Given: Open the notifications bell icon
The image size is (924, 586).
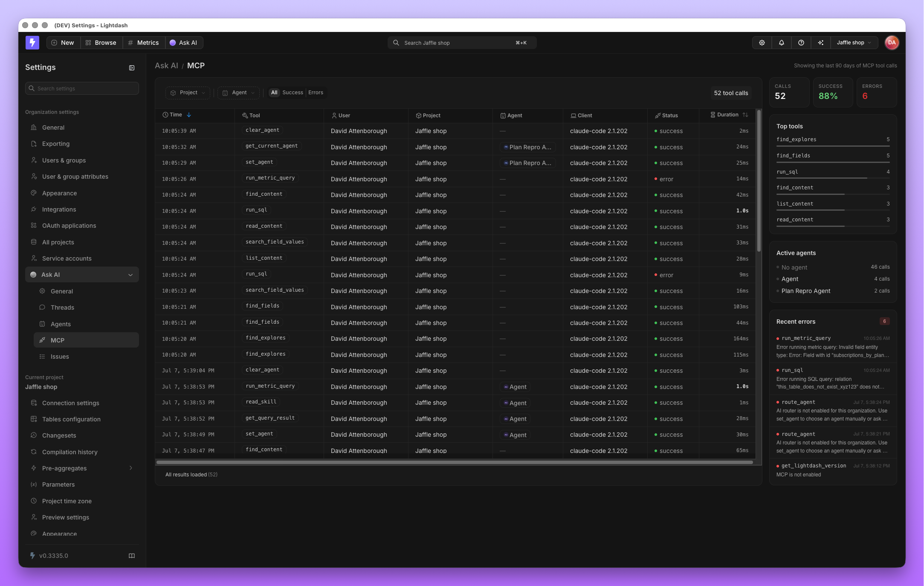Looking at the screenshot, I should point(782,43).
